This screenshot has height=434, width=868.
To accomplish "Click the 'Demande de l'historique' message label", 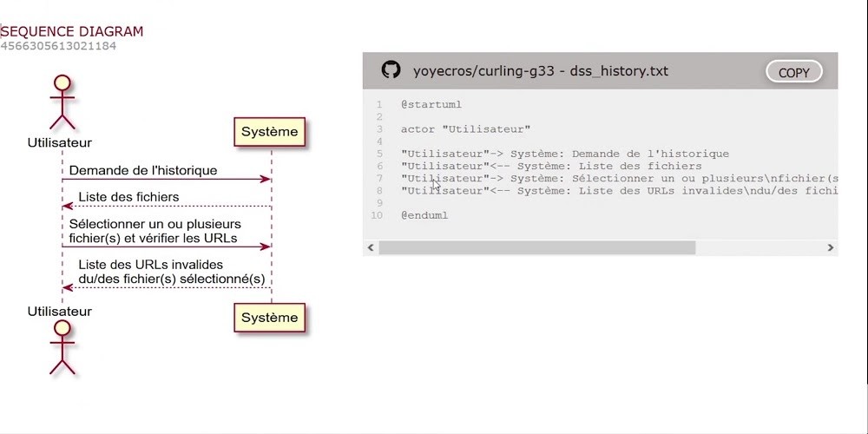I will tap(143, 170).
